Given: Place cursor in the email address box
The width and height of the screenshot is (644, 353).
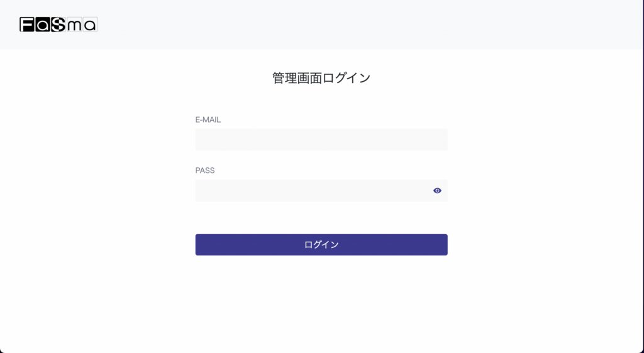Looking at the screenshot, I should [x=321, y=140].
